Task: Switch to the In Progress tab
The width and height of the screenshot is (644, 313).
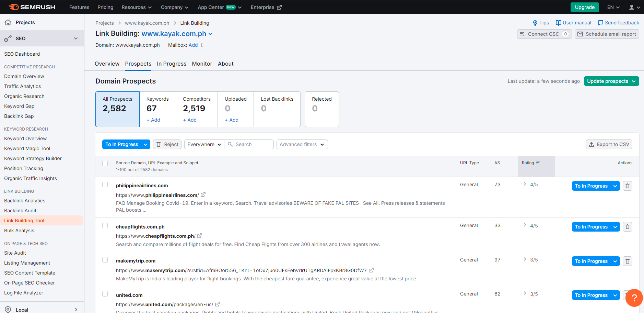Action: (x=172, y=64)
